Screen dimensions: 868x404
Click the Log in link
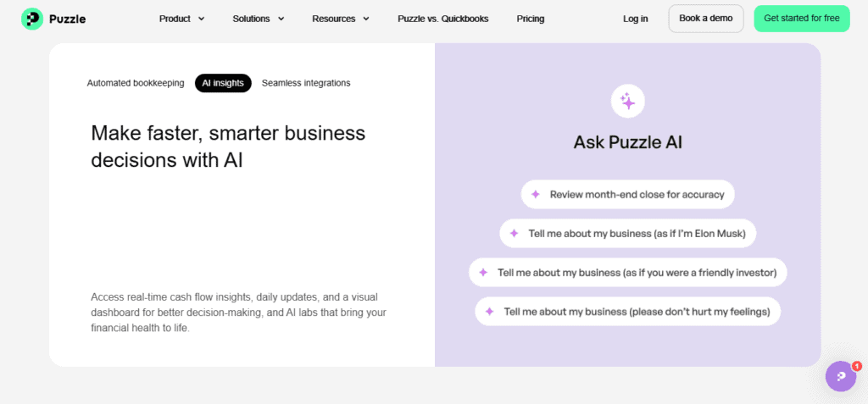point(636,19)
